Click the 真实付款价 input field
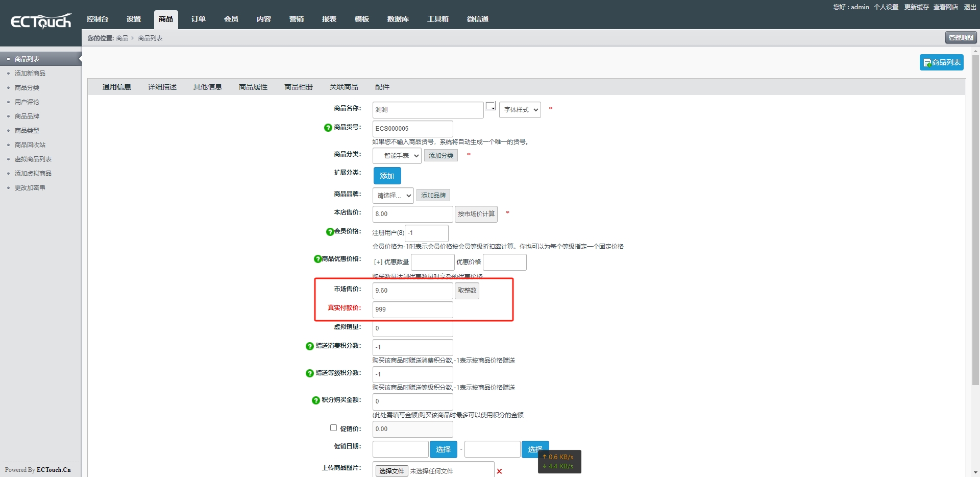Image resolution: width=980 pixels, height=477 pixels. [412, 309]
